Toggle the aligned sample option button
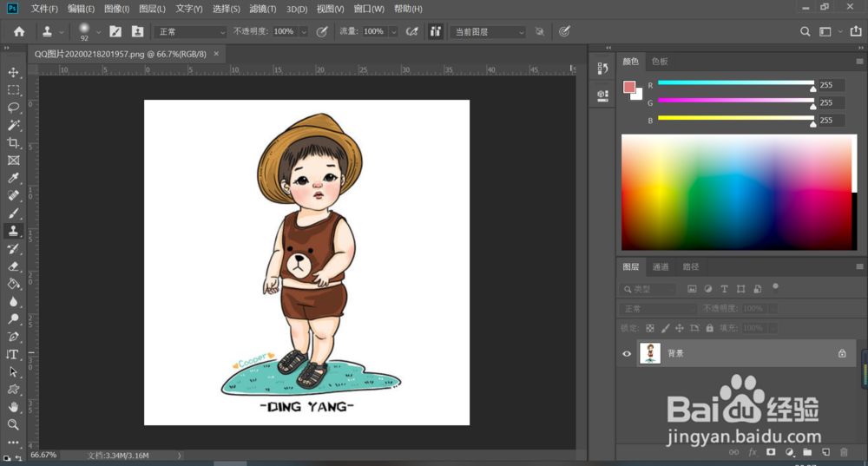868x466 pixels. pos(436,31)
